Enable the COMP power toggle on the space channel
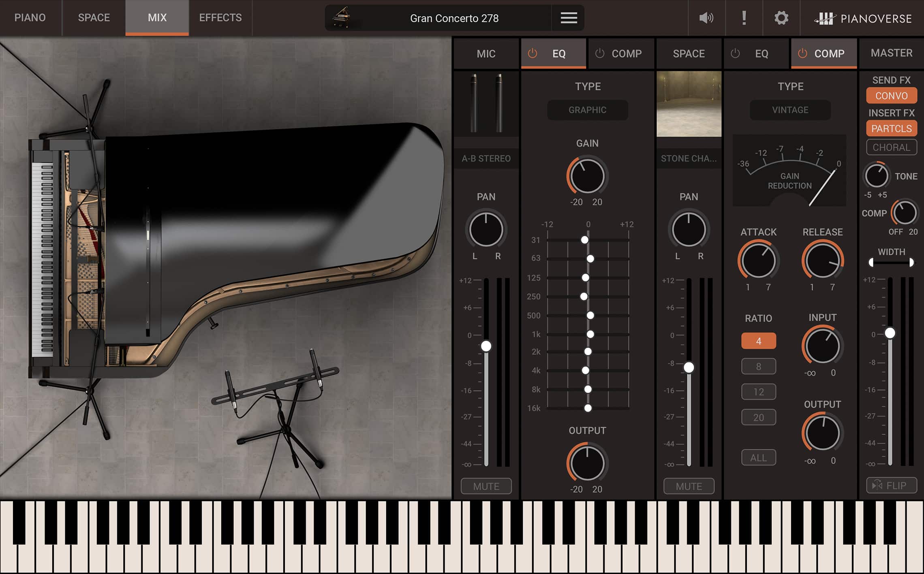Viewport: 924px width, 574px height. tap(802, 53)
